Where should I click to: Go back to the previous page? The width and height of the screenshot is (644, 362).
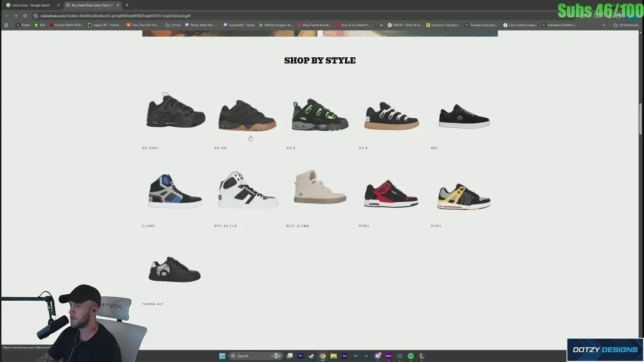click(7, 16)
